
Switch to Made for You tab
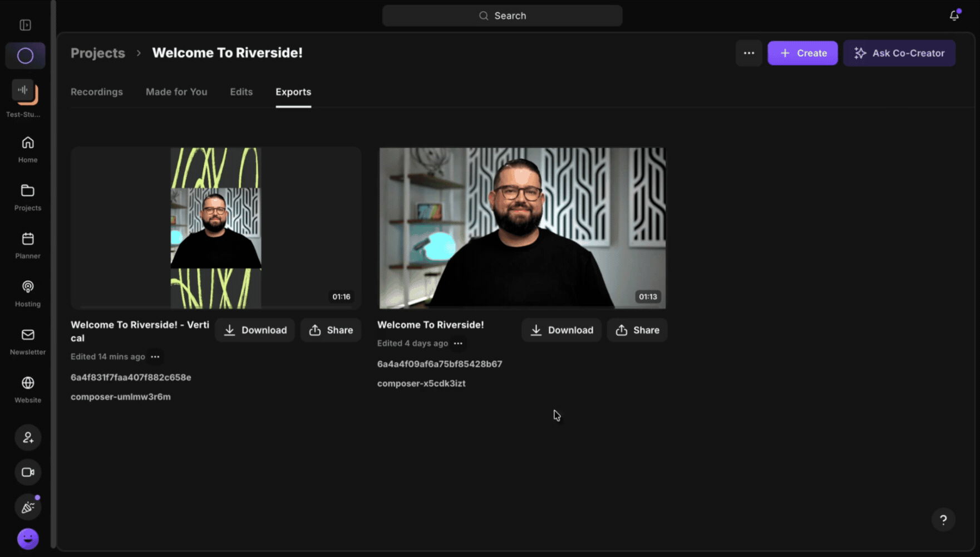176,92
